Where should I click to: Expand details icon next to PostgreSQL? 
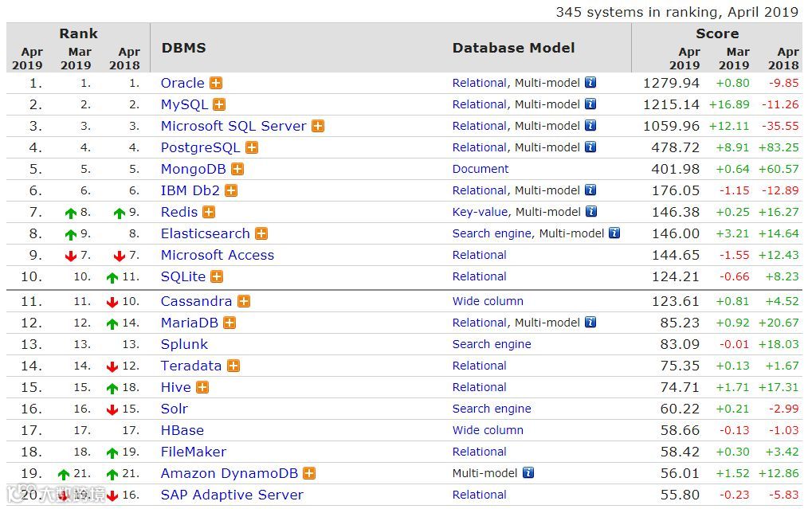pyautogui.click(x=252, y=147)
